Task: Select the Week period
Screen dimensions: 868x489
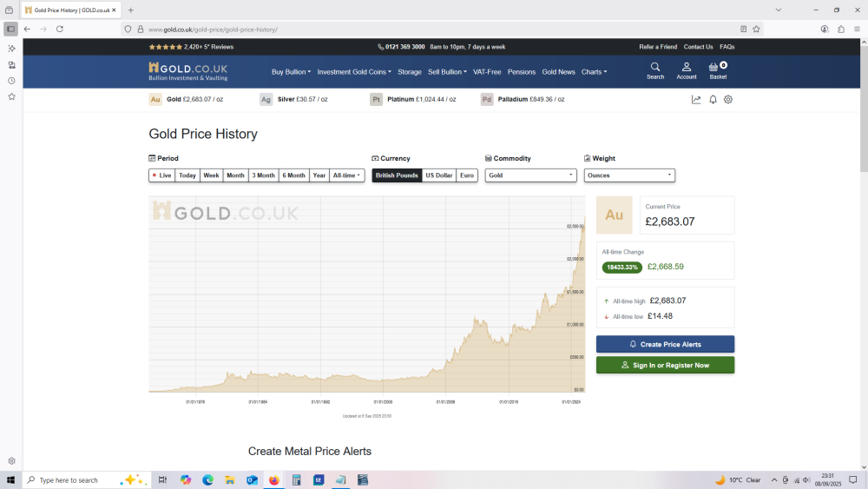Action: (x=211, y=175)
